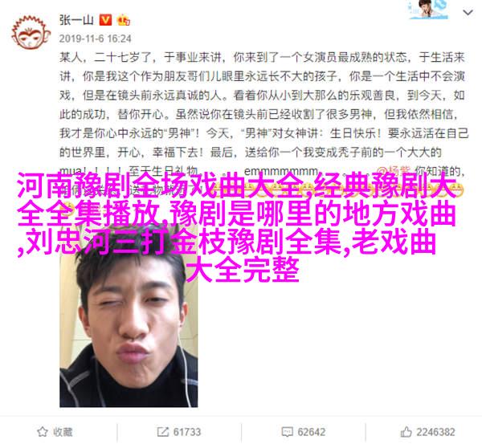Click the pink overlay caption 大全完整
Viewport: 482px width, 448px height.
coord(243,270)
